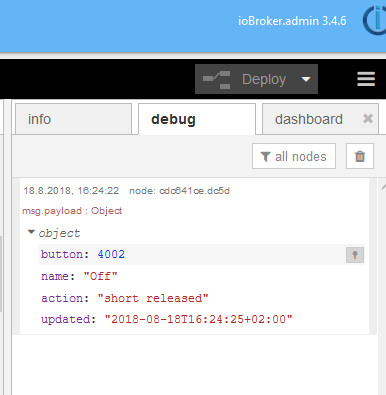Collapse the object tree triangle

click(31, 232)
